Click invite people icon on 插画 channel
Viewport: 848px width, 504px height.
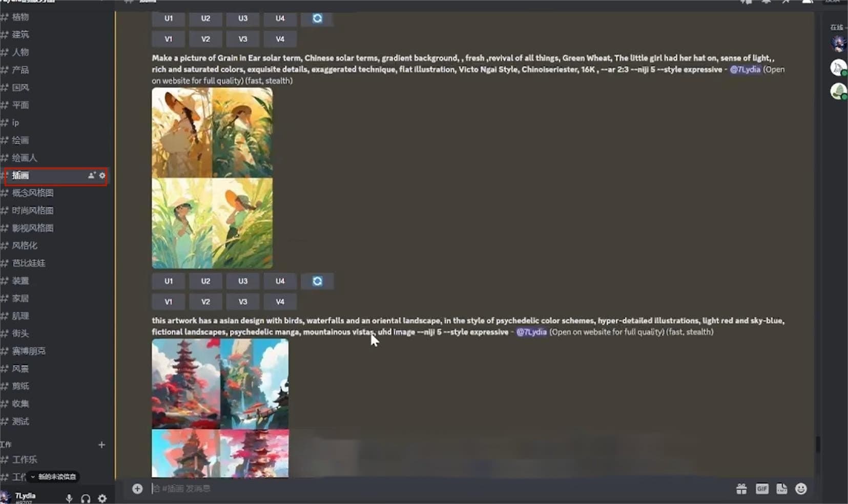(x=92, y=176)
